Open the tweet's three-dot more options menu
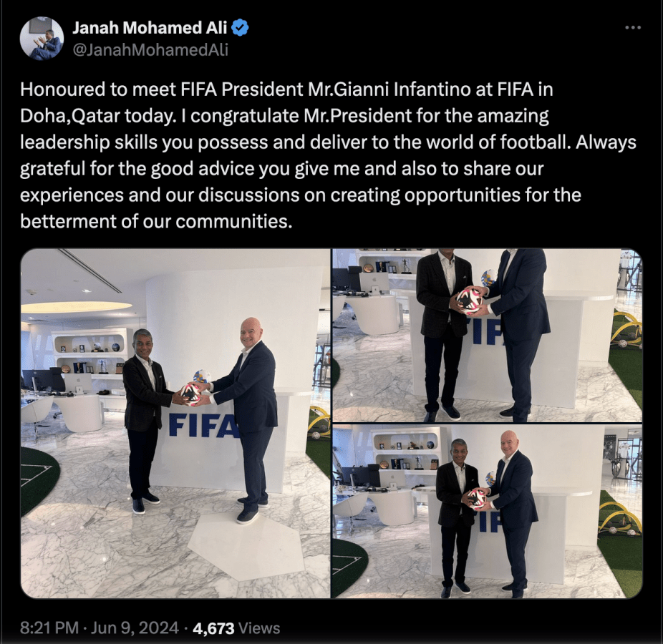The height and width of the screenshot is (644, 663). 633,28
